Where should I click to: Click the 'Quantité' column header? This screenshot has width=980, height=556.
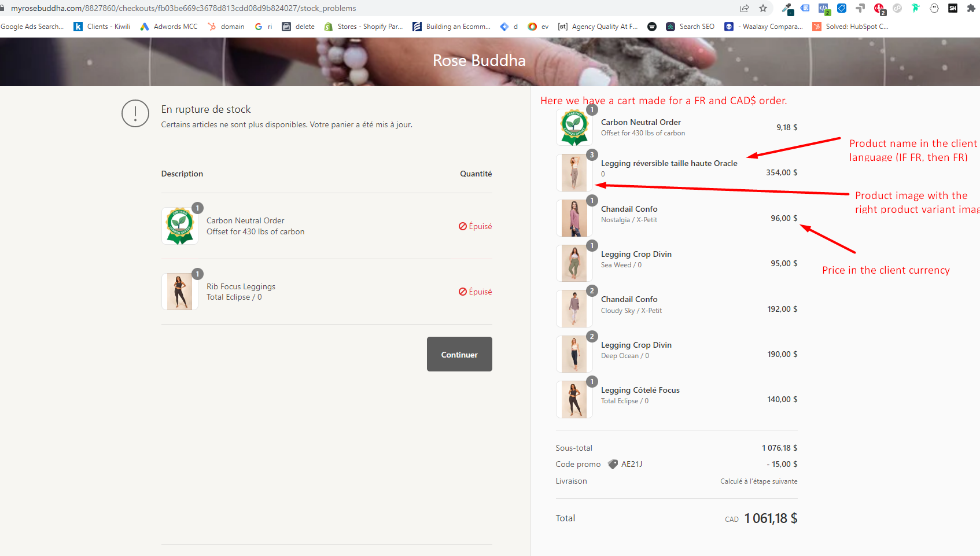(476, 174)
